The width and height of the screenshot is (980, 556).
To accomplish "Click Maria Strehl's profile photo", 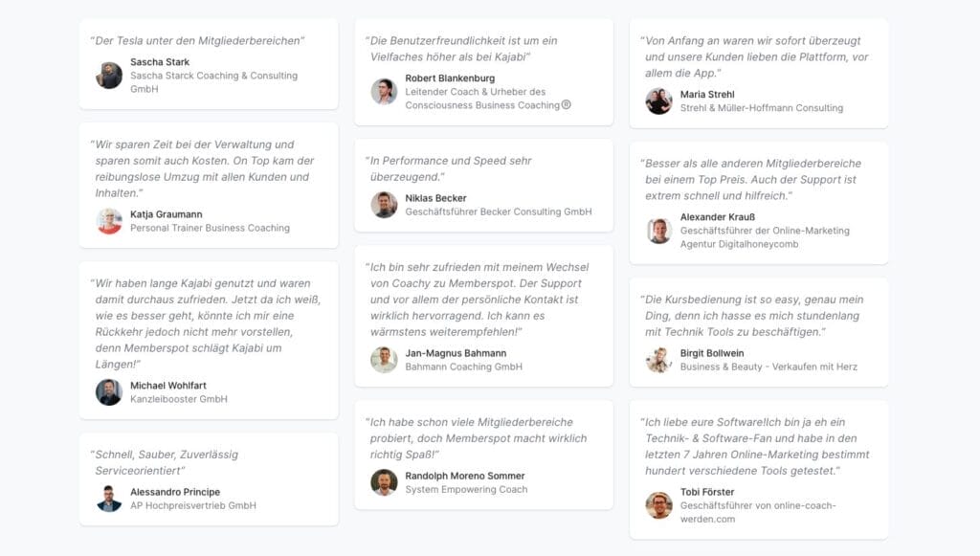I will [x=658, y=101].
